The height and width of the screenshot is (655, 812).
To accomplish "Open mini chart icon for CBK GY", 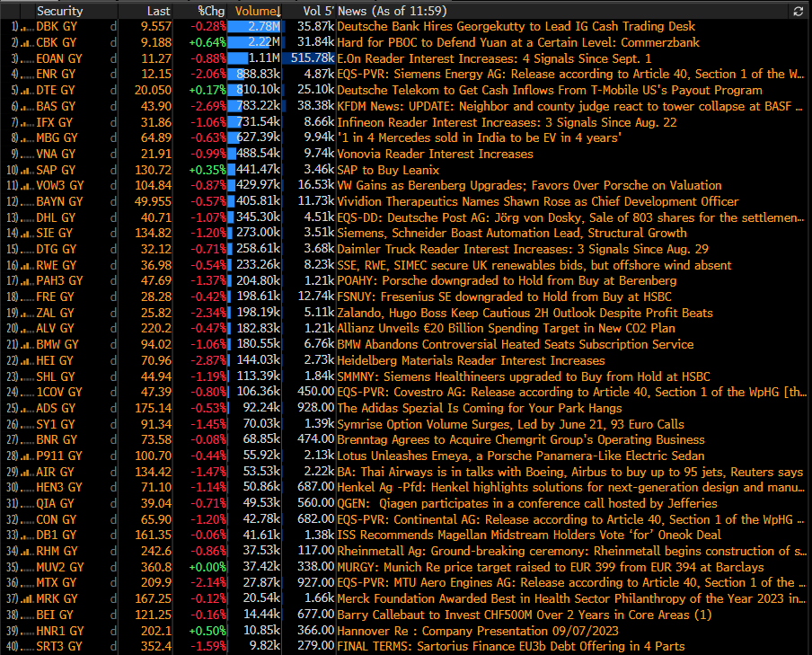I will [28, 43].
